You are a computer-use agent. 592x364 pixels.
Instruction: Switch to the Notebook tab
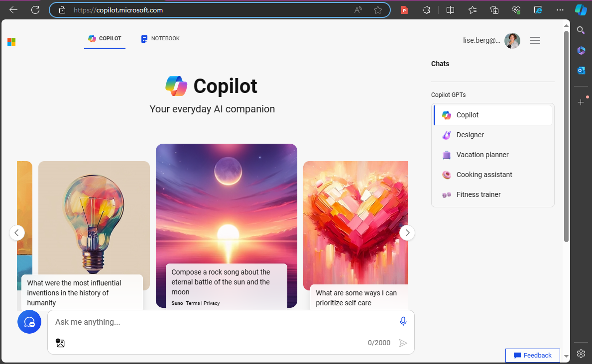coord(160,39)
